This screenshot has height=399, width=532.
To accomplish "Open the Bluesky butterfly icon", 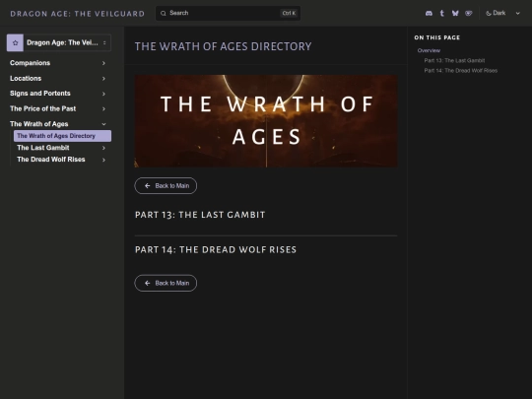I will coord(455,13).
